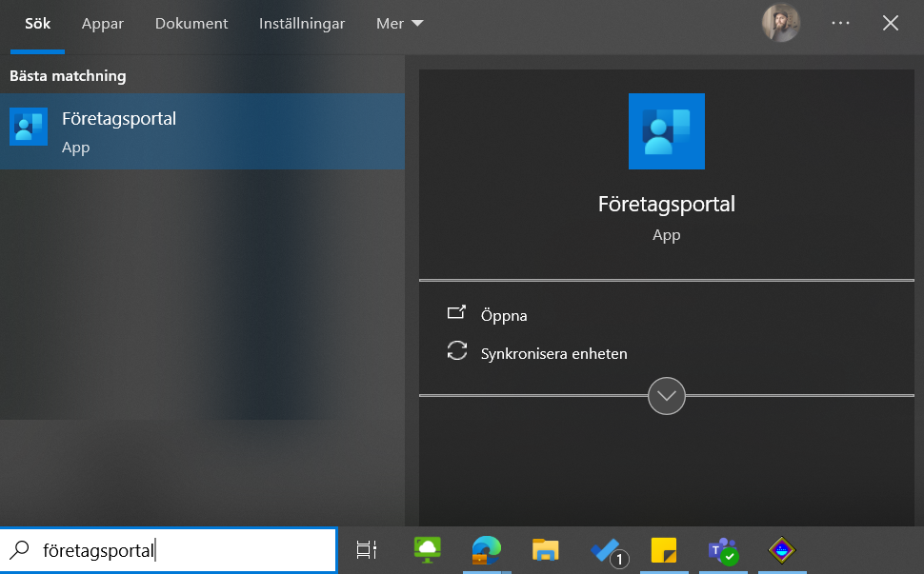The height and width of the screenshot is (574, 924).
Task: Click Synkronisera enheten action
Action: click(x=554, y=354)
